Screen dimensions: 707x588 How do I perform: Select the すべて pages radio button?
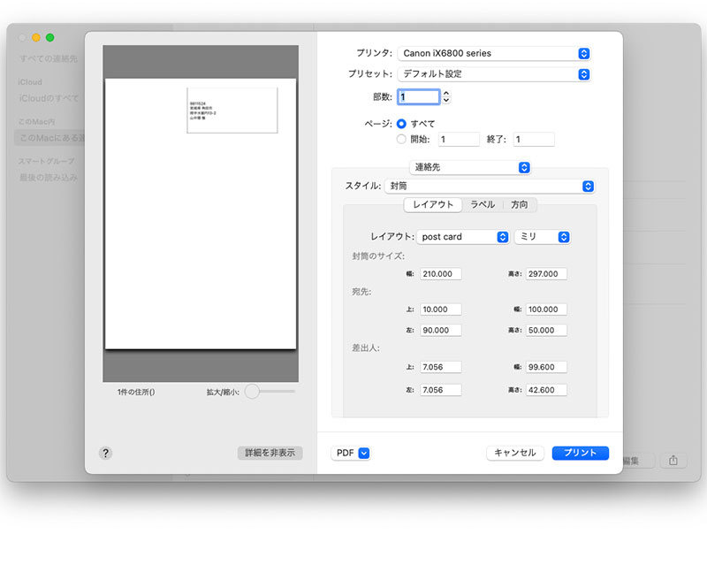[x=402, y=124]
